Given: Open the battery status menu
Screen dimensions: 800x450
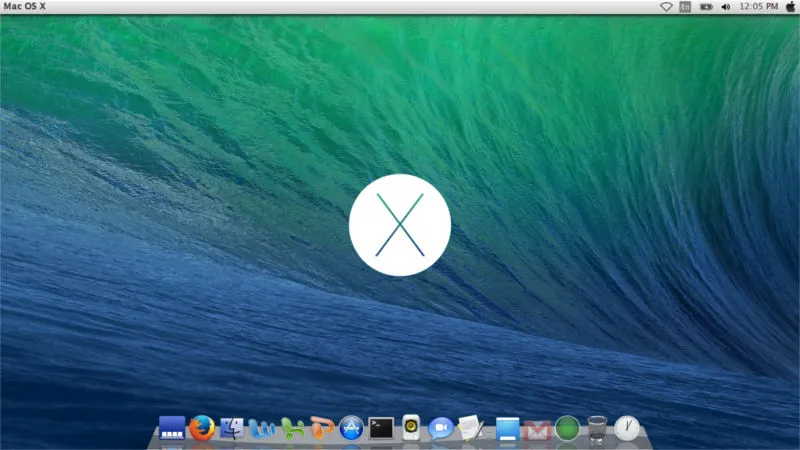Looking at the screenshot, I should (706, 7).
